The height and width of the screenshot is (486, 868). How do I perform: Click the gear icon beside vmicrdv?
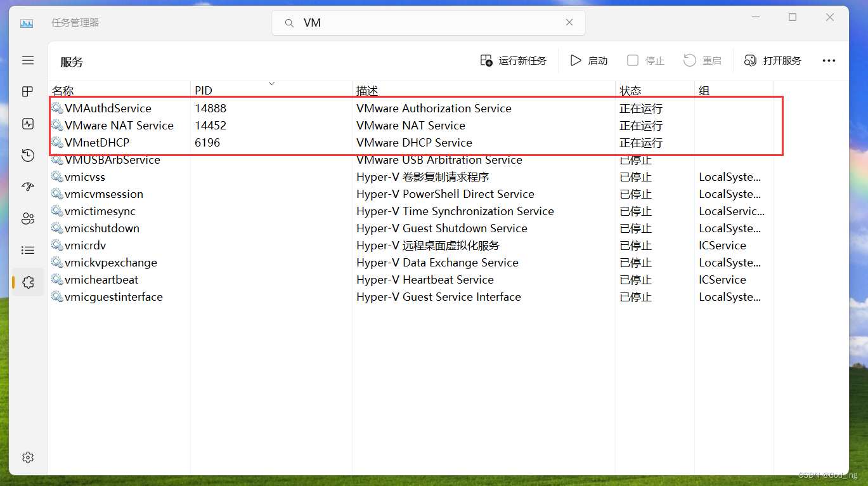point(57,246)
